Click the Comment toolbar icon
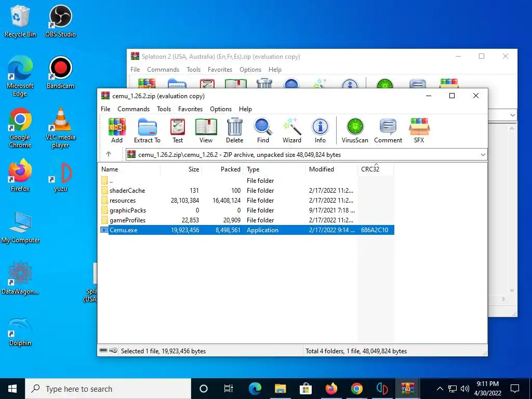532x399 pixels. pyautogui.click(x=388, y=130)
